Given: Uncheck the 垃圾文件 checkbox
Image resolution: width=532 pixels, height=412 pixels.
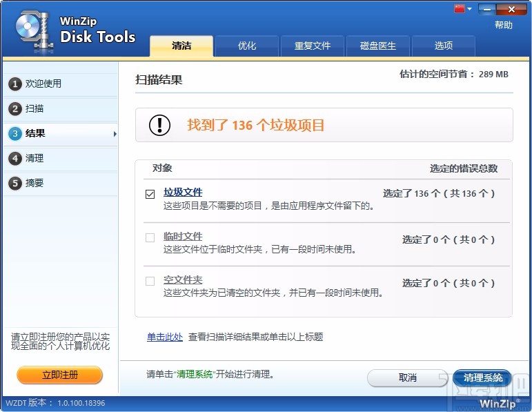Looking at the screenshot, I should [150, 194].
